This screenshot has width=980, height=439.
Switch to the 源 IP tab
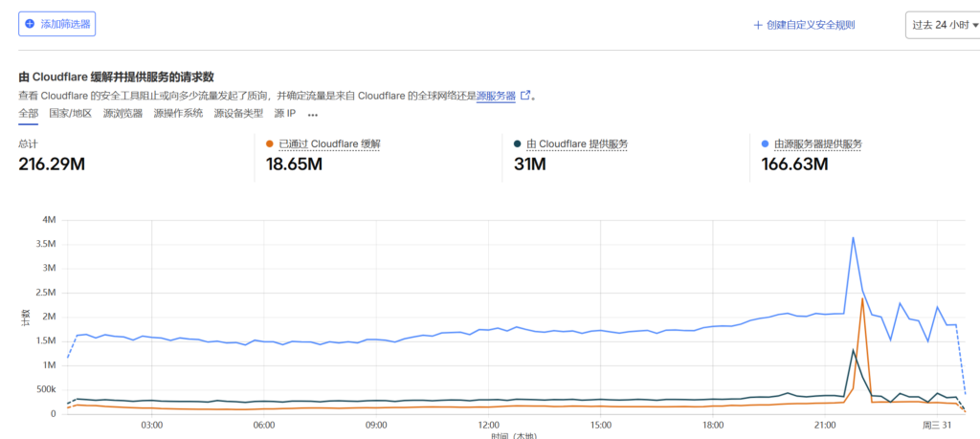click(x=284, y=113)
